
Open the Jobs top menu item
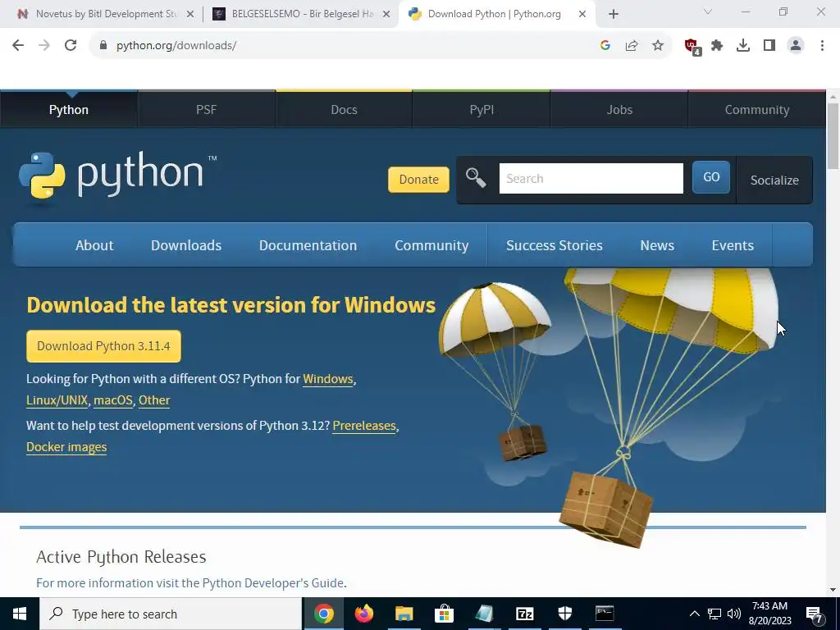619,110
